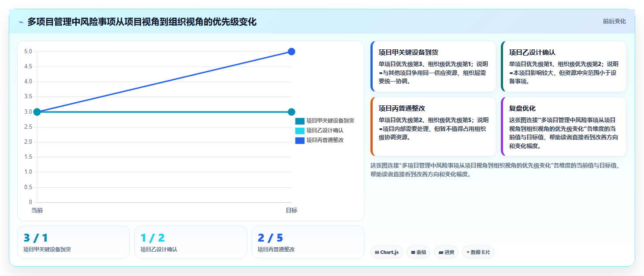Click legend text 项目丙普通整改
This screenshot has width=644, height=276.
pos(325,140)
